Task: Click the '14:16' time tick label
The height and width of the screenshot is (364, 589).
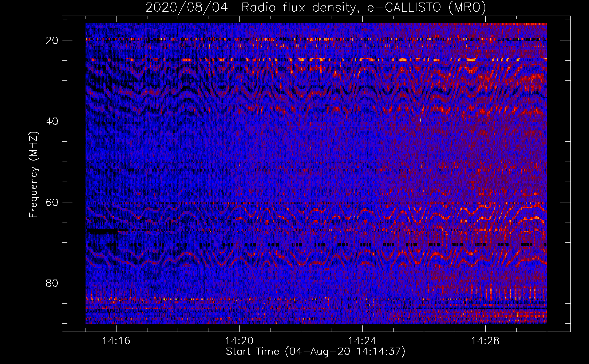Action: (x=116, y=341)
